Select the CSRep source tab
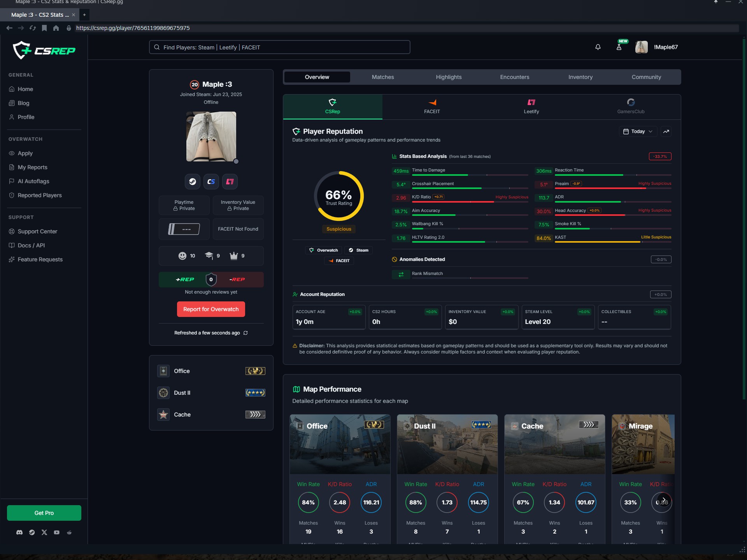 click(333, 107)
